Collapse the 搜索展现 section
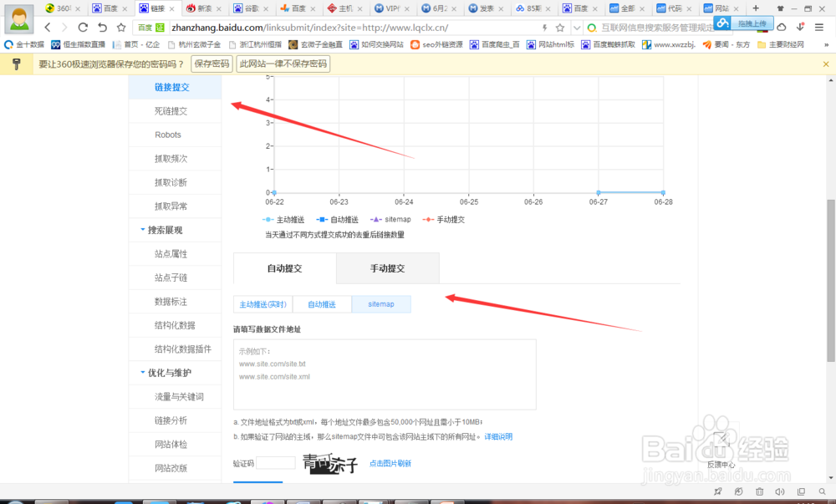This screenshot has width=836, height=504. [x=161, y=230]
